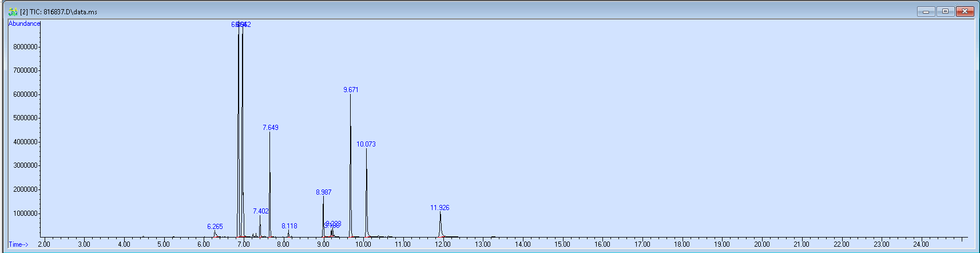Click the 2.00 time axis tick label
The image size is (980, 253).
[x=44, y=244]
